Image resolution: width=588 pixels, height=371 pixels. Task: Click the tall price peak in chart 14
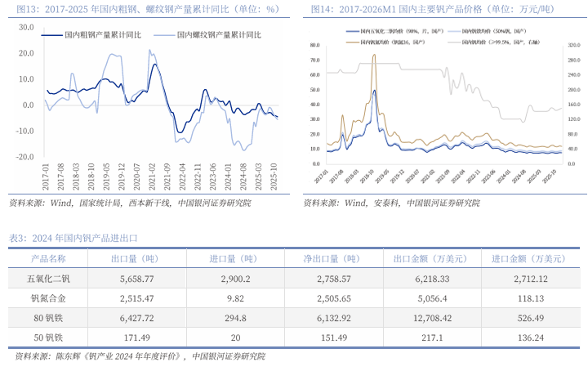pos(373,57)
